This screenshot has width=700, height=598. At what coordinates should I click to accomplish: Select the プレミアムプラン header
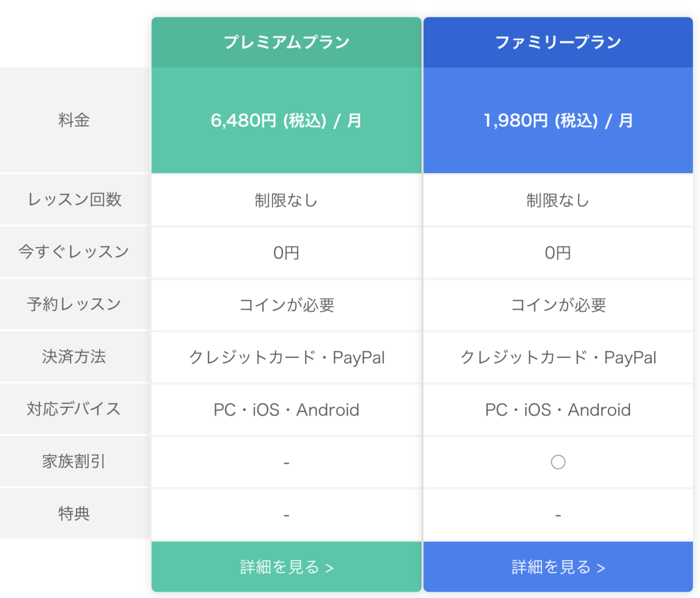[x=286, y=42]
